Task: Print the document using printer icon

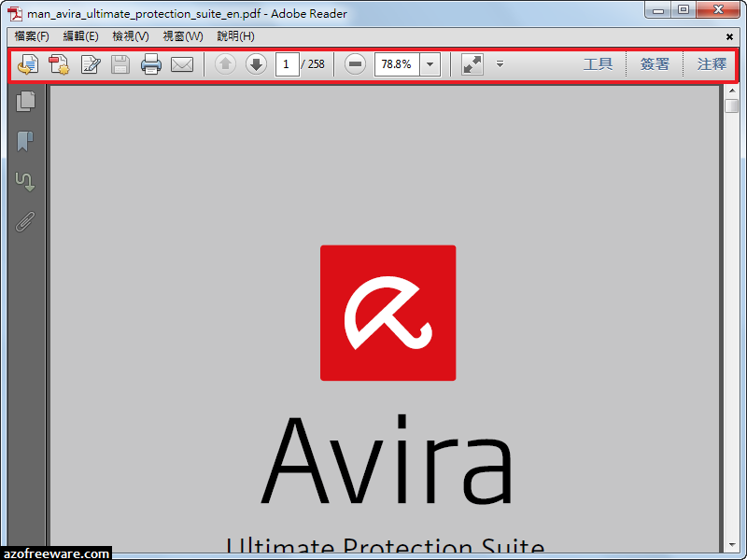Action: click(151, 64)
